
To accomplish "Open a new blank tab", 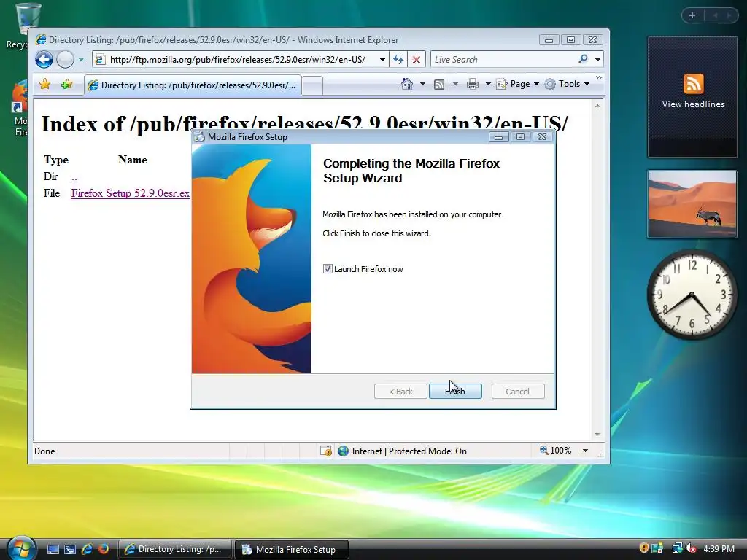I will tap(312, 86).
